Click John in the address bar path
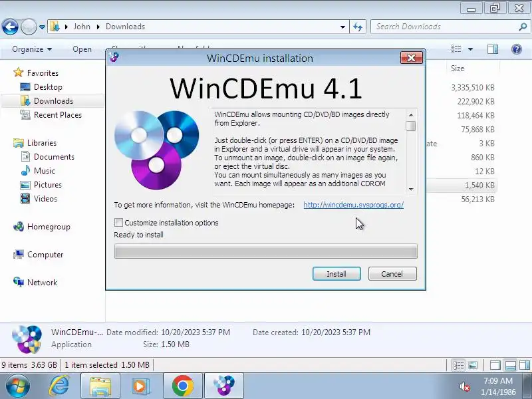Image resolution: width=532 pixels, height=399 pixels. click(x=82, y=27)
